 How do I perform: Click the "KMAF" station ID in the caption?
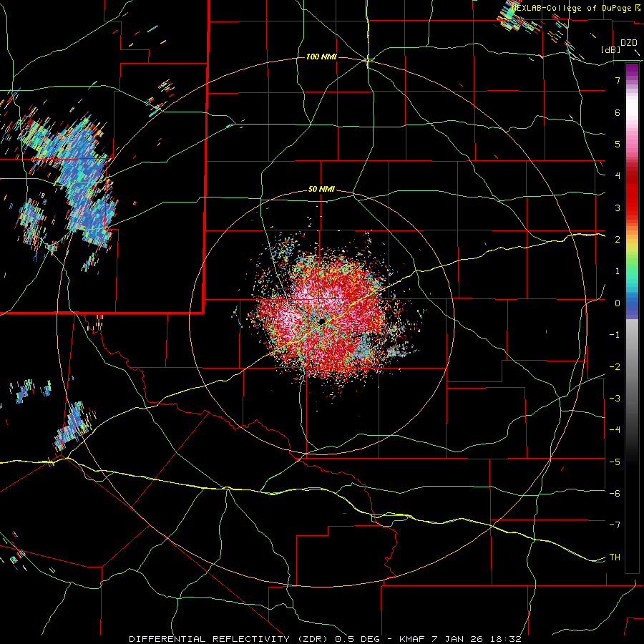point(413,639)
